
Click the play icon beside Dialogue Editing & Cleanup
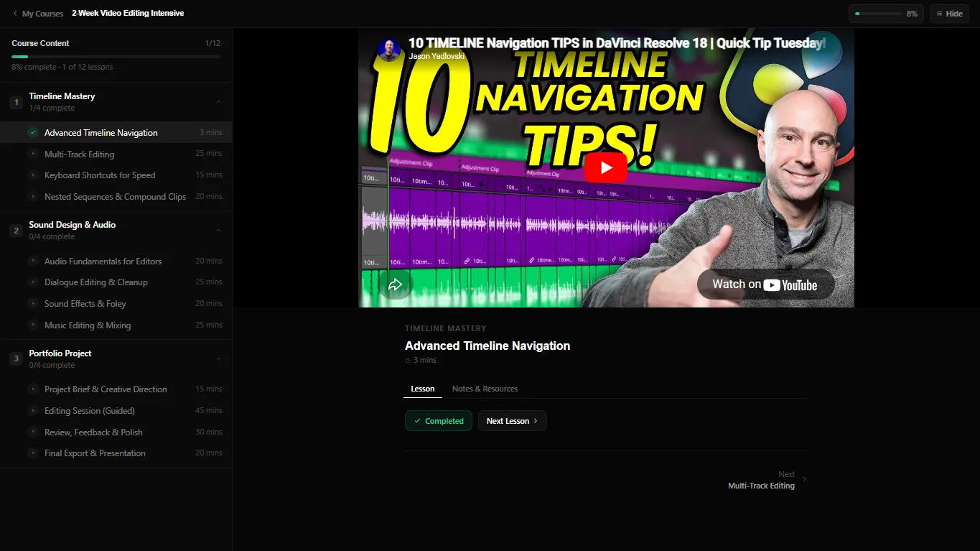[x=33, y=282]
